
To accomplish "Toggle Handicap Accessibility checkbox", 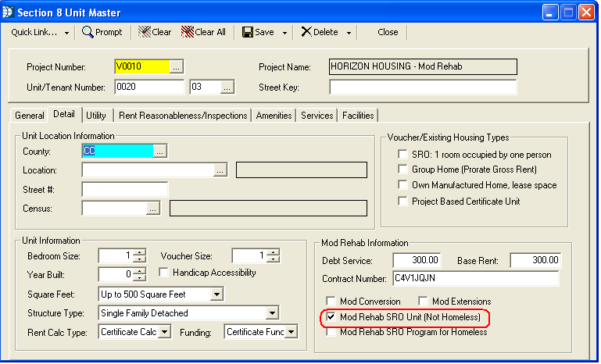I will tap(163, 273).
